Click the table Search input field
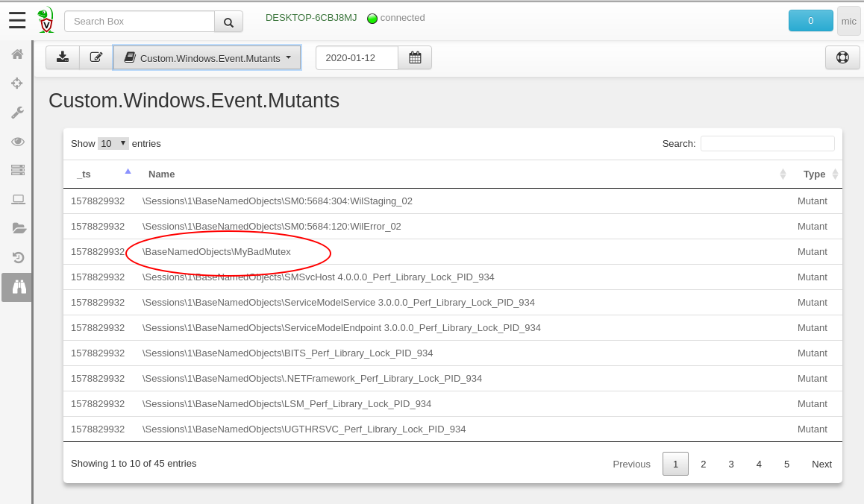864x504 pixels. pos(767,143)
